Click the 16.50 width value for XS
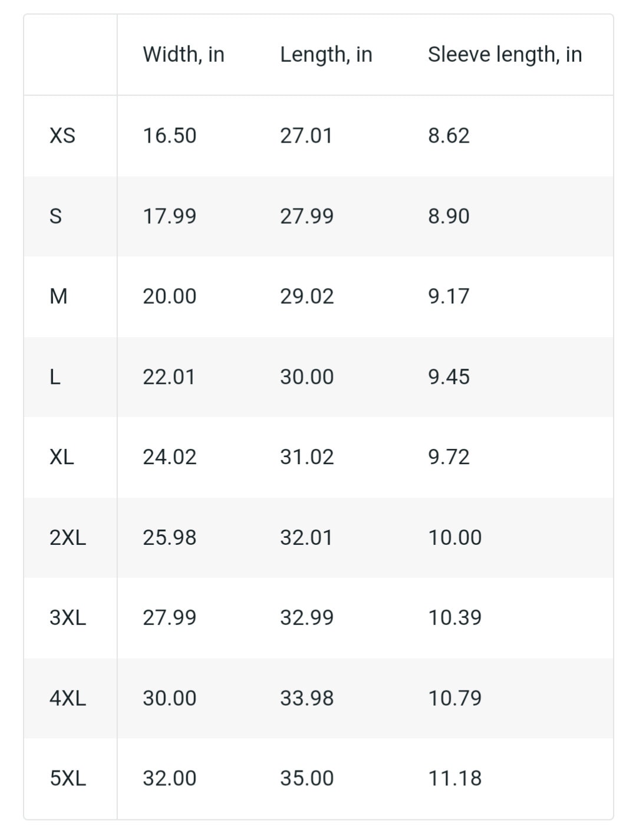Screen dimensions: 636x840 (170, 135)
